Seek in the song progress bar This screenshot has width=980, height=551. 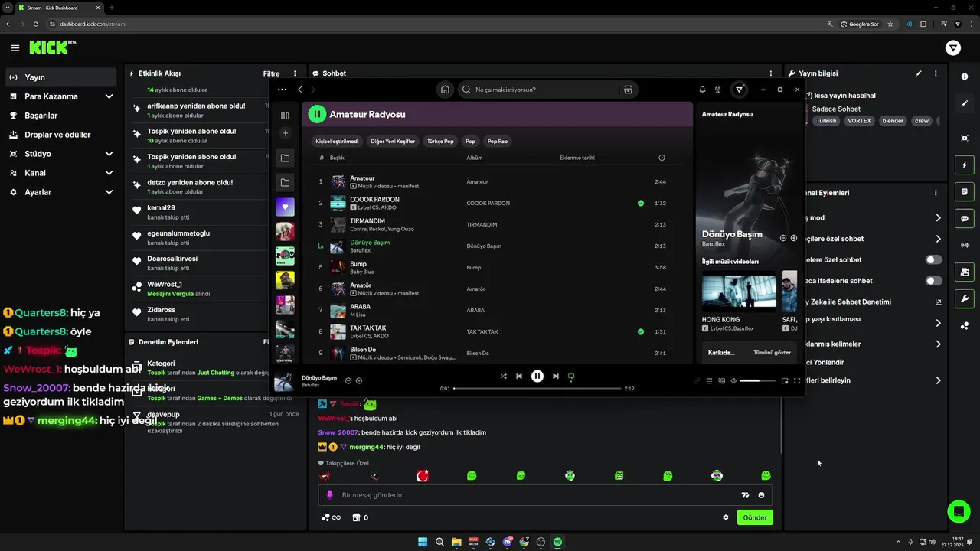(537, 388)
